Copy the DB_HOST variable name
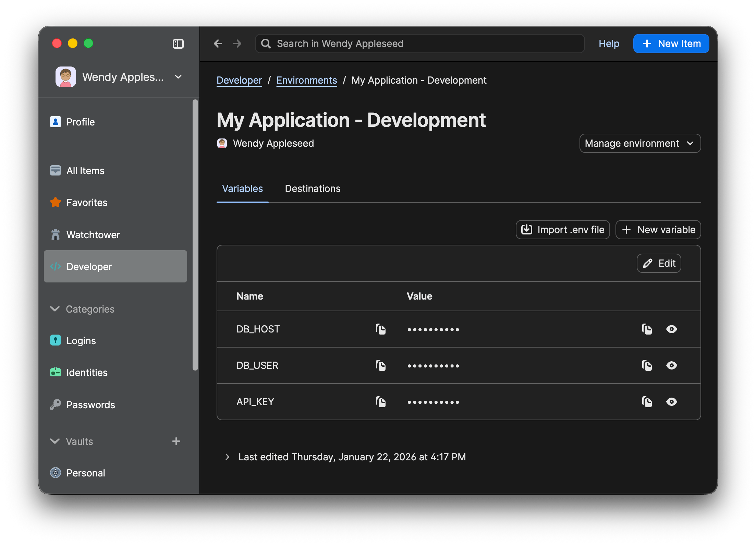 click(x=381, y=329)
